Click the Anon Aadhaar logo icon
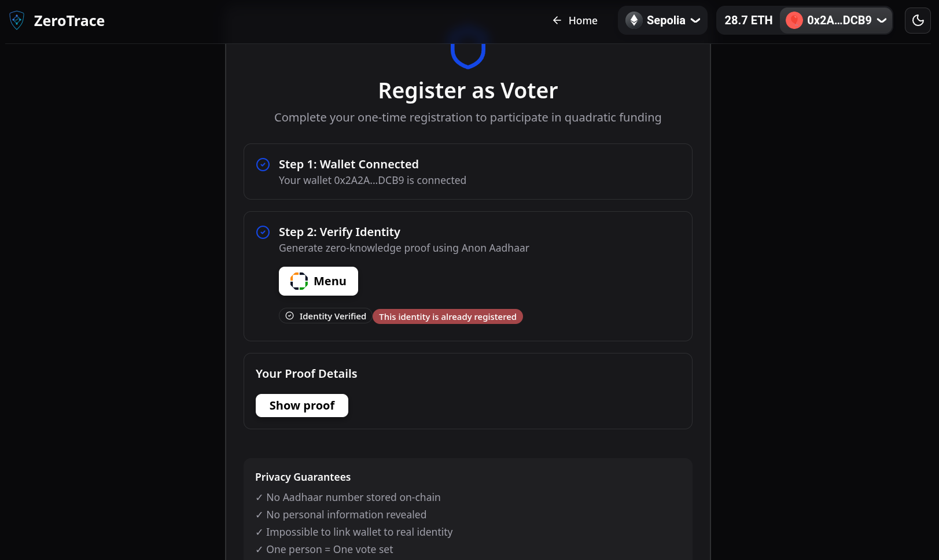Image resolution: width=939 pixels, height=560 pixels. [299, 281]
